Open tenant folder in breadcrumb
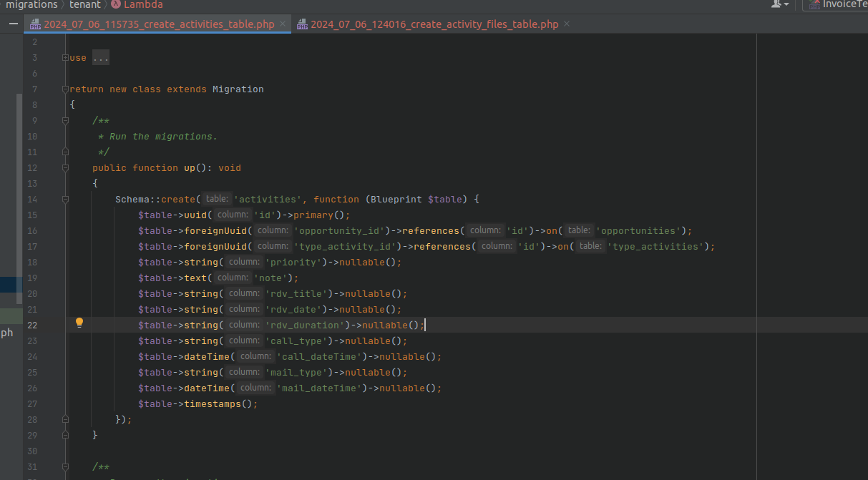Viewport: 868px width, 480px height. tap(85, 4)
